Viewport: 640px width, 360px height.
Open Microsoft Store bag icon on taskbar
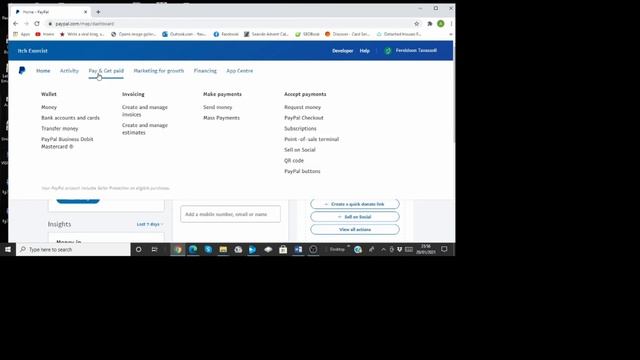click(x=283, y=249)
